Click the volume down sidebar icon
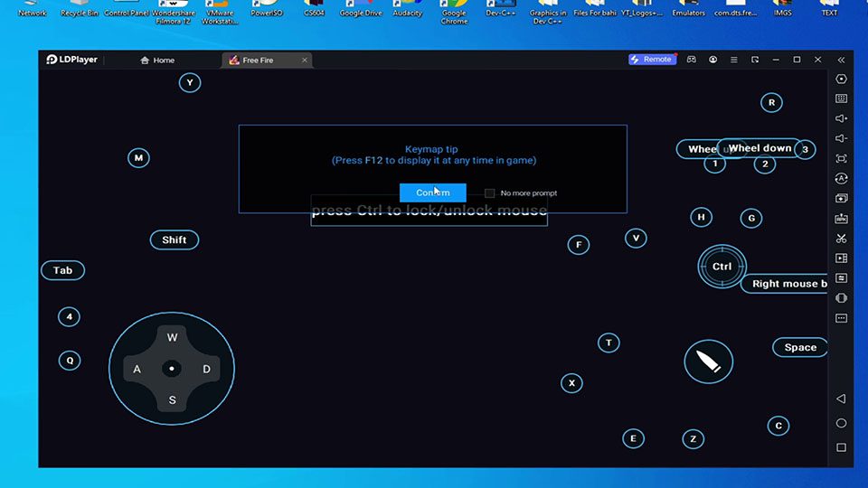 [841, 138]
